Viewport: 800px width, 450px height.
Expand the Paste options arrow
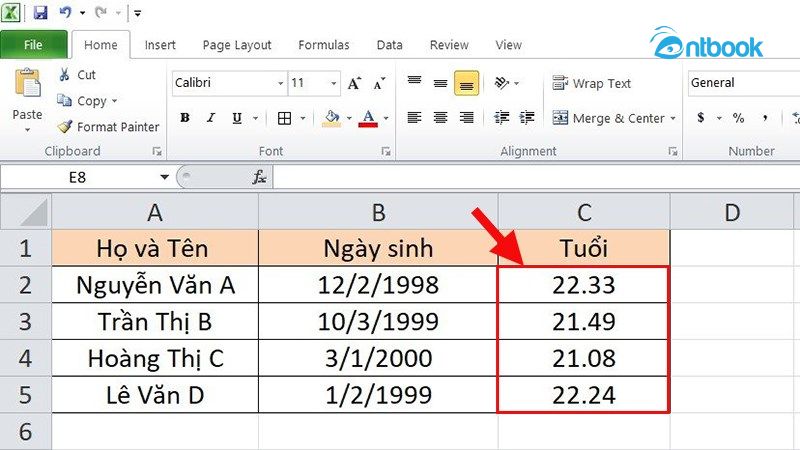(x=28, y=130)
